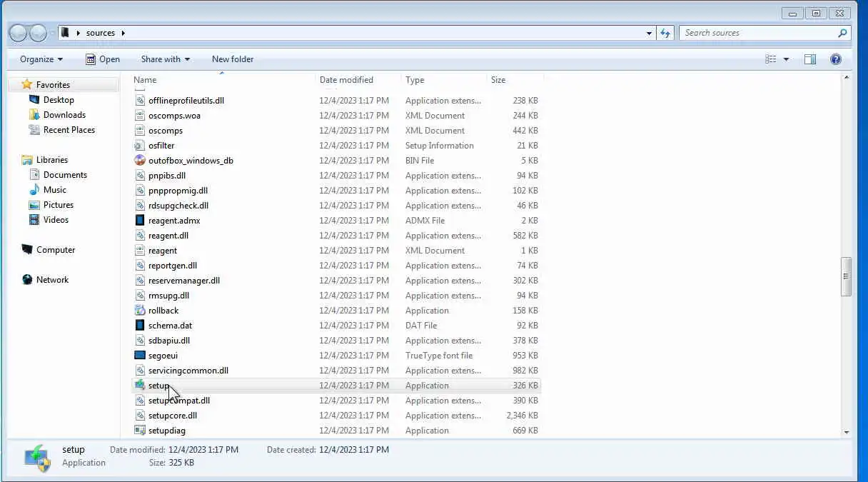Open the Share with dropdown menu

[166, 59]
